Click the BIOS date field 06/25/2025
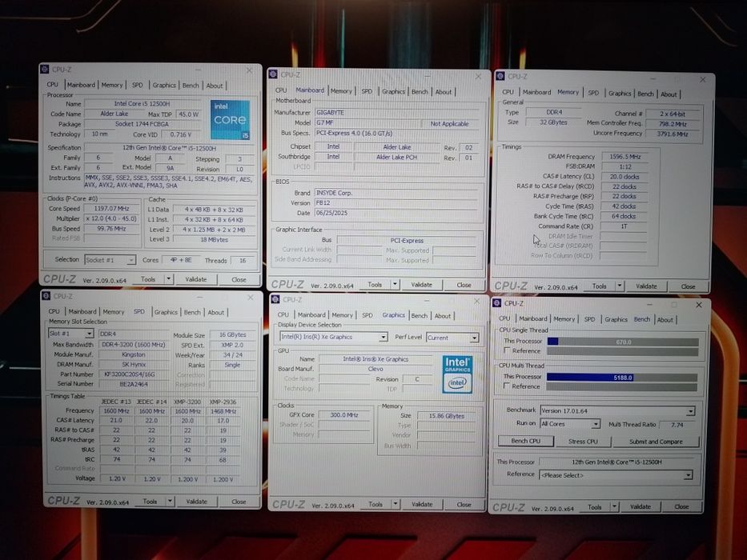The image size is (747, 560). pos(396,213)
